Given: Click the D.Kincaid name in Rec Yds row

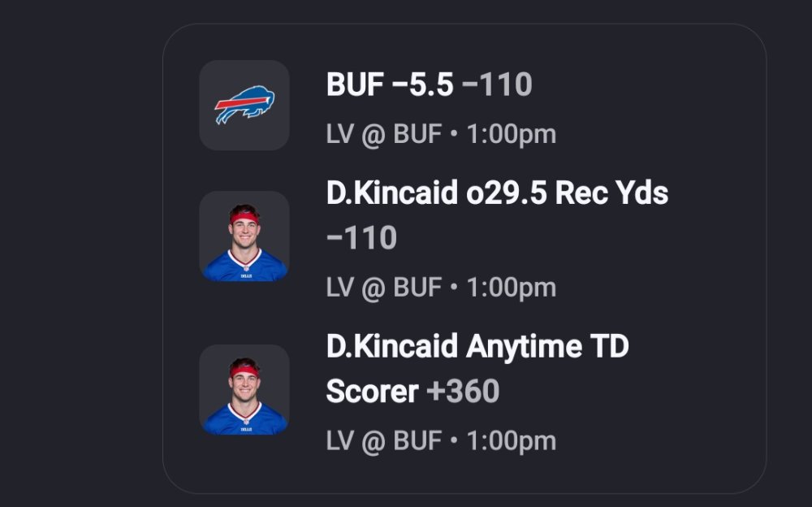Looking at the screenshot, I should (x=392, y=193).
